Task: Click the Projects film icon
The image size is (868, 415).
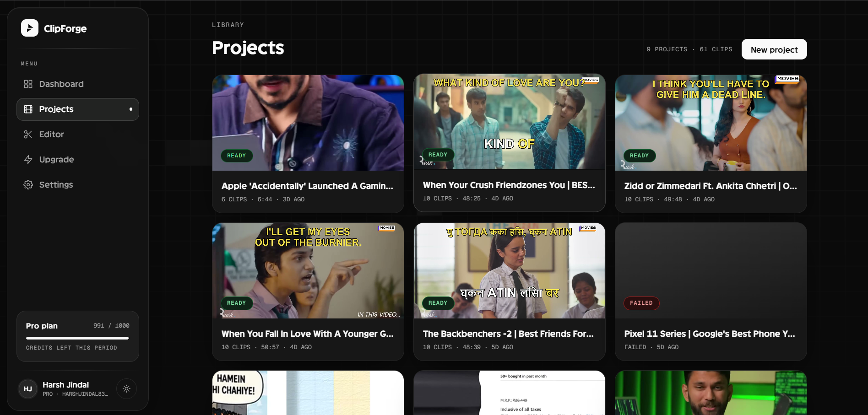Action: pyautogui.click(x=28, y=109)
